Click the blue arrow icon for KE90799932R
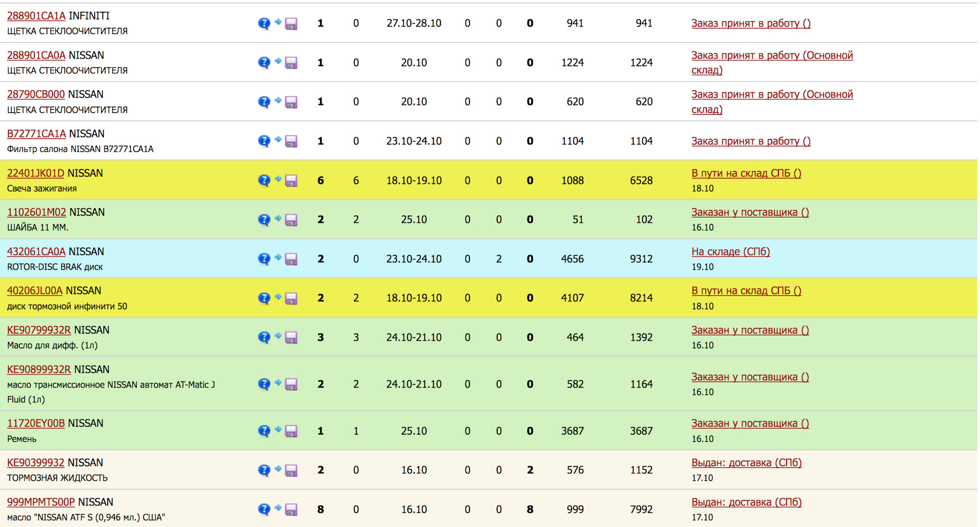980x527 pixels. [x=278, y=336]
